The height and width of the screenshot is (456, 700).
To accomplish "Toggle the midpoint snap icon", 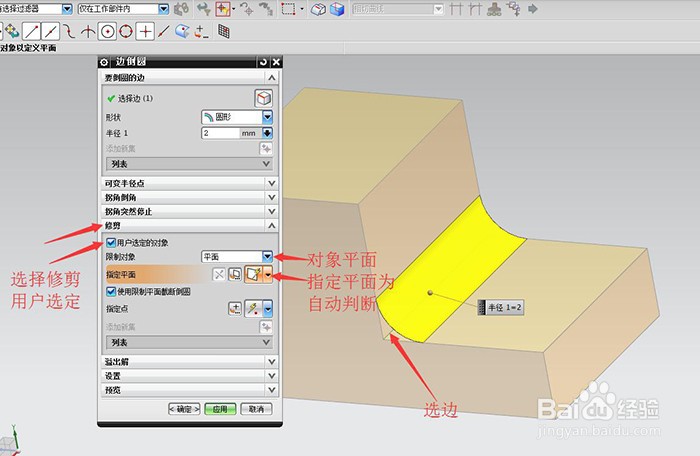I will [50, 32].
